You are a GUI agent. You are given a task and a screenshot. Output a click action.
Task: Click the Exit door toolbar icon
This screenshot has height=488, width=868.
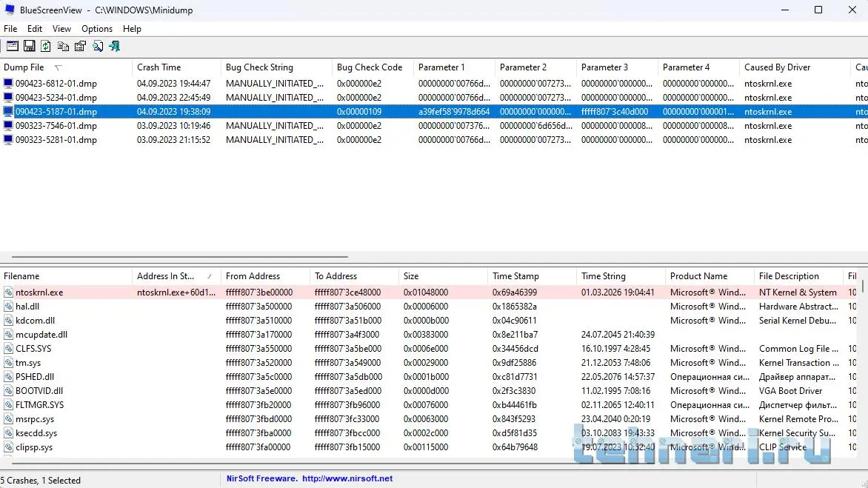[x=114, y=46]
